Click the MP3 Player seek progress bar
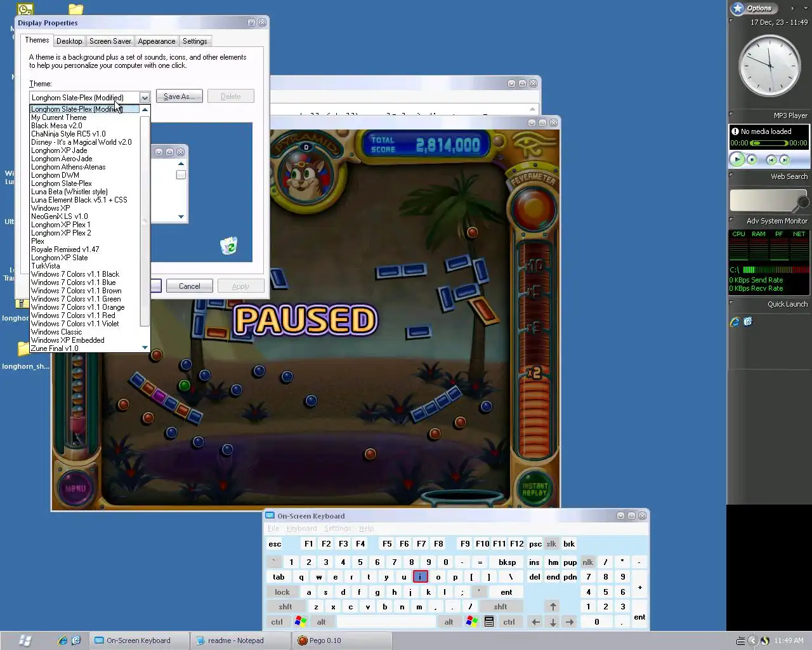Viewport: 812px width, 650px height. [x=769, y=143]
